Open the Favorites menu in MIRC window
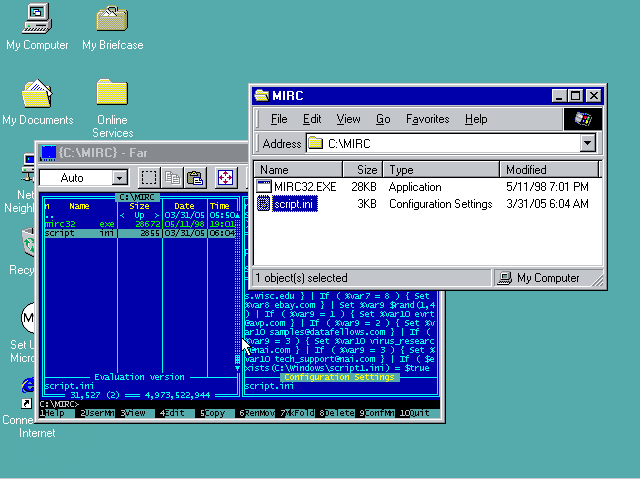The width and height of the screenshot is (640, 480). coord(427,119)
